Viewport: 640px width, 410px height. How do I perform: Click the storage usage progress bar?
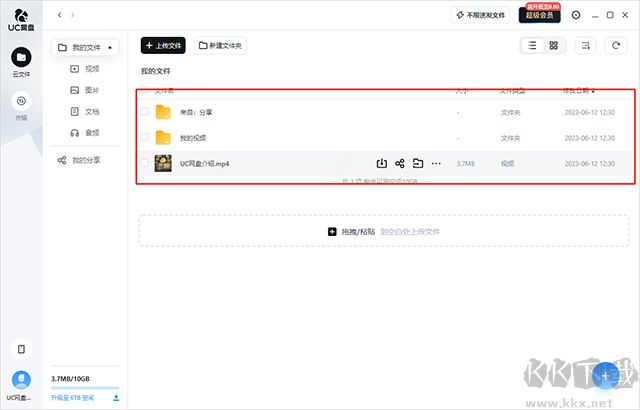click(85, 388)
